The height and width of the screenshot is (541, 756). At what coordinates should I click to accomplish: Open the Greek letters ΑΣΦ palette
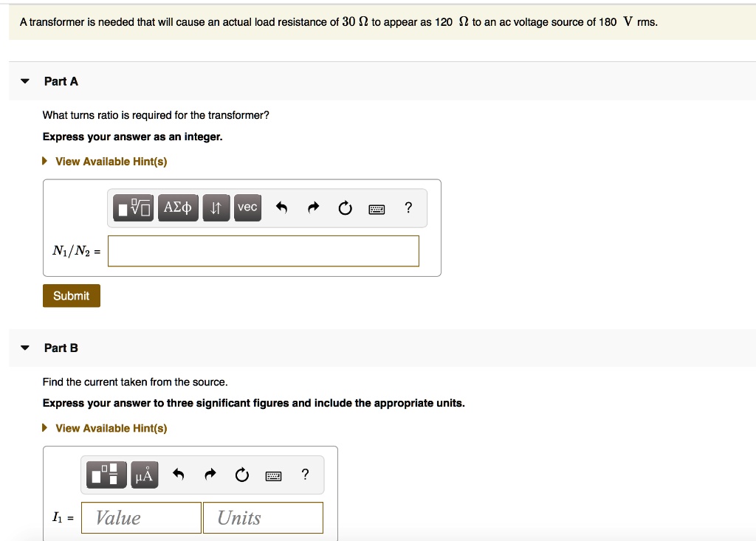pyautogui.click(x=178, y=207)
